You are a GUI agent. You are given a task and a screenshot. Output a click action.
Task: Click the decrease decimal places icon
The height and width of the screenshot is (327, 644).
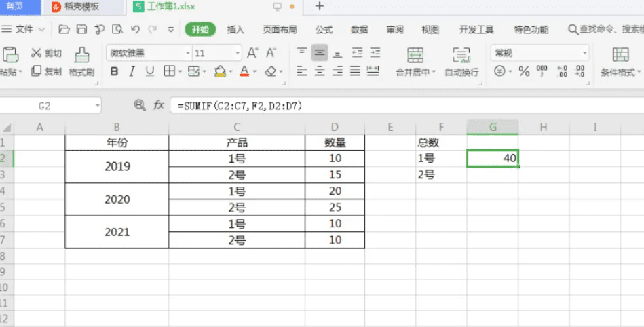point(580,71)
